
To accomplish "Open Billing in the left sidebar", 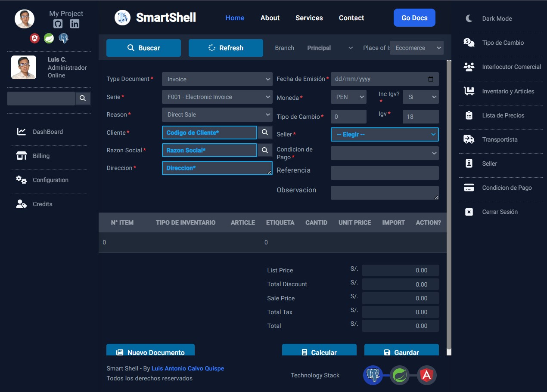I will (x=41, y=156).
